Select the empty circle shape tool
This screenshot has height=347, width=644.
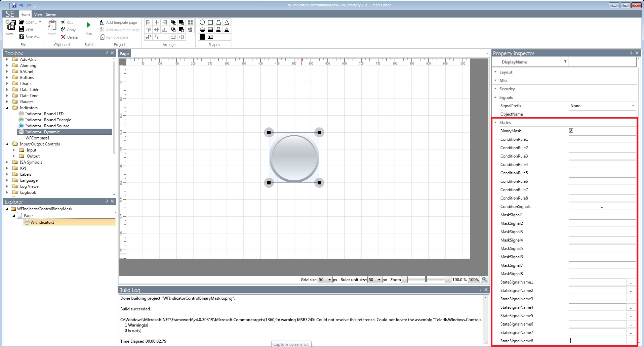[202, 22]
